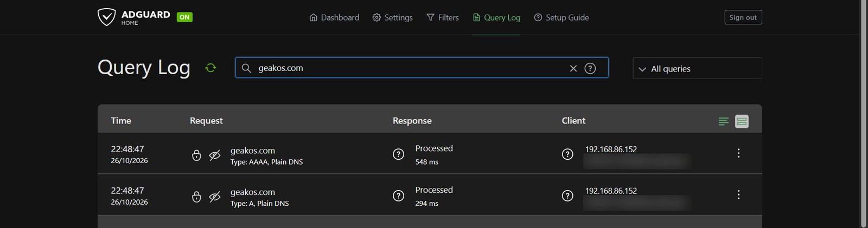Open response details icon for 548 ms row
Screen dimensions: 868x228
(398, 154)
